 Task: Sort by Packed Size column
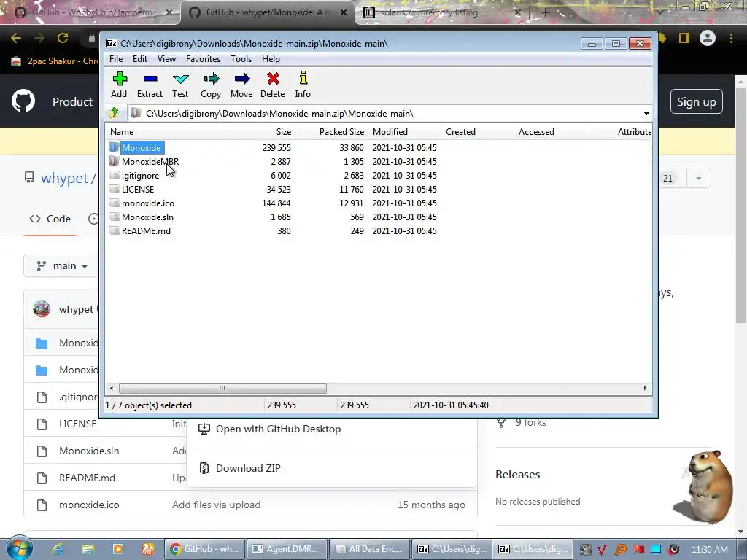click(x=332, y=132)
